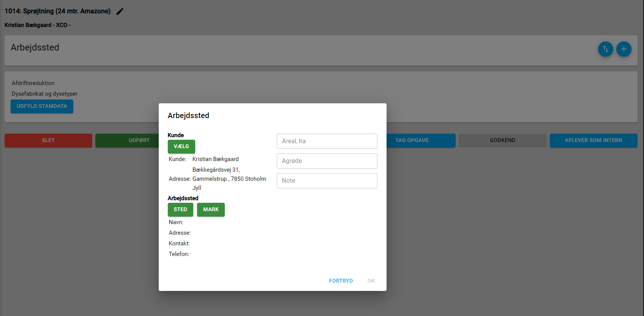Focus the Areal, ha input field
The height and width of the screenshot is (316, 644).
coord(327,141)
